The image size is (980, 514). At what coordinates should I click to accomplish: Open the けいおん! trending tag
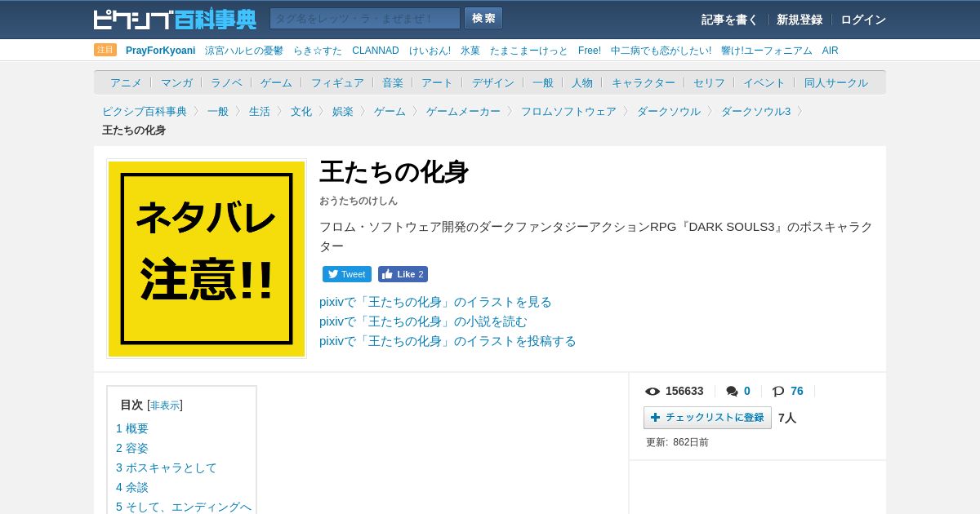pyautogui.click(x=430, y=51)
